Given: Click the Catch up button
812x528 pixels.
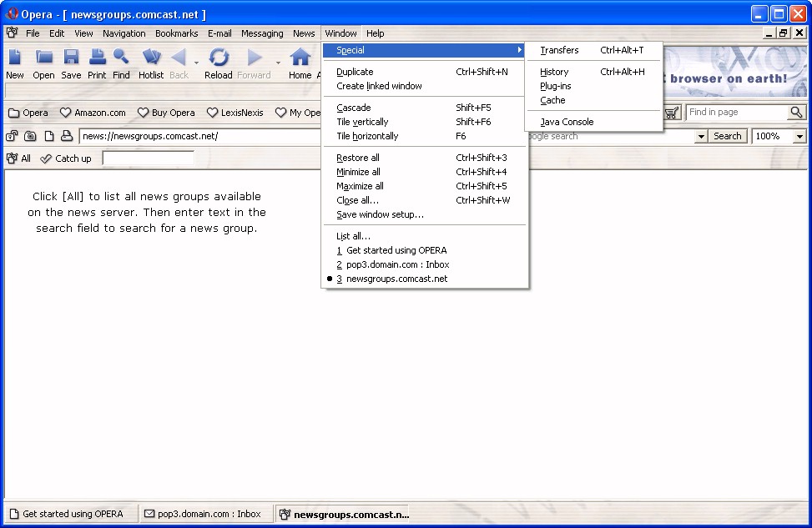Looking at the screenshot, I should [66, 158].
